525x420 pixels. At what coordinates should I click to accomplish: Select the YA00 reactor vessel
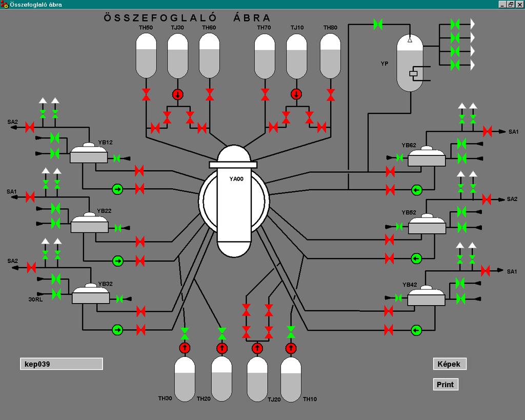(234, 201)
